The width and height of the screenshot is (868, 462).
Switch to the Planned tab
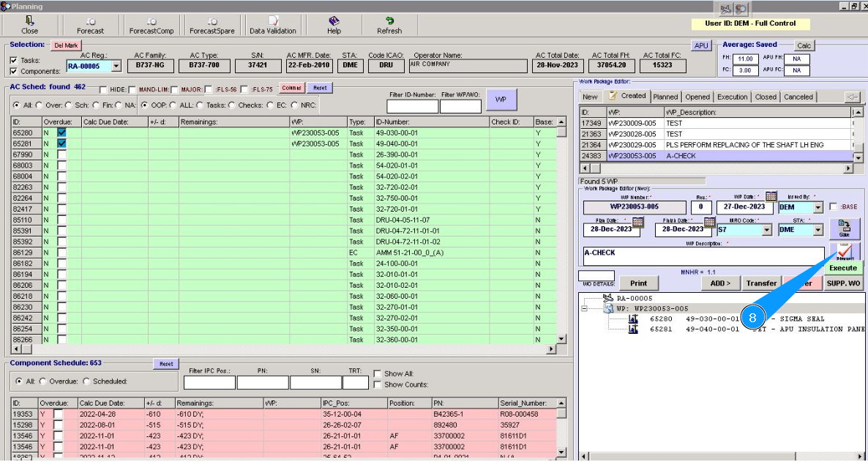point(665,97)
